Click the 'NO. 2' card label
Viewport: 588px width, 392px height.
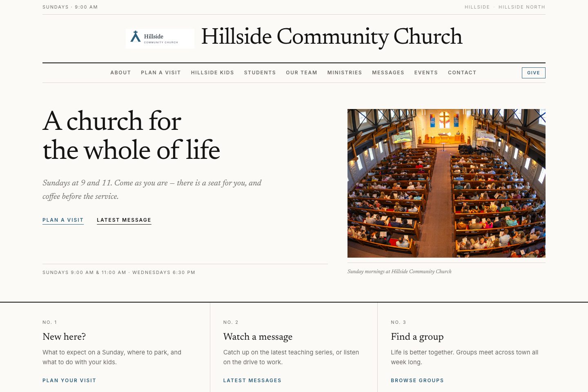pos(231,322)
